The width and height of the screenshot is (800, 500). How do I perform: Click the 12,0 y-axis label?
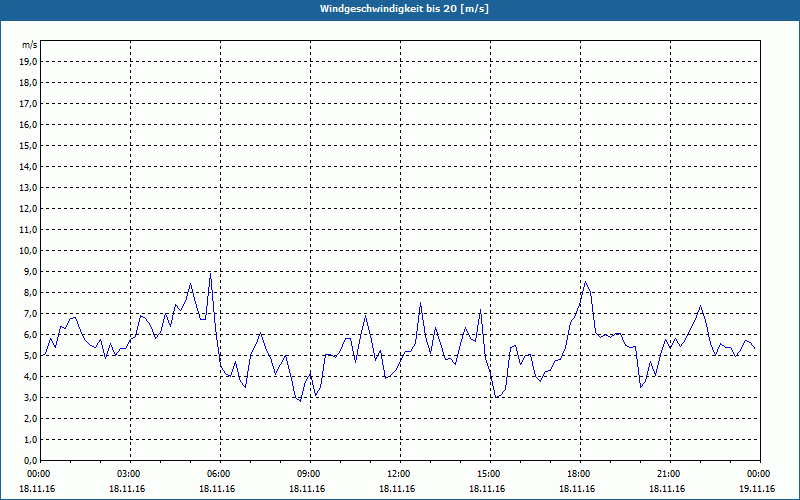tap(28, 209)
